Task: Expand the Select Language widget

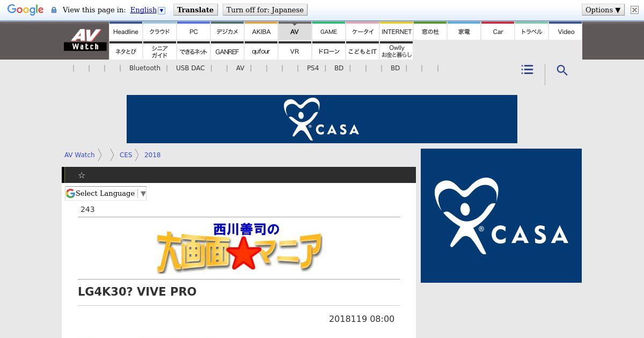Action: [x=106, y=193]
